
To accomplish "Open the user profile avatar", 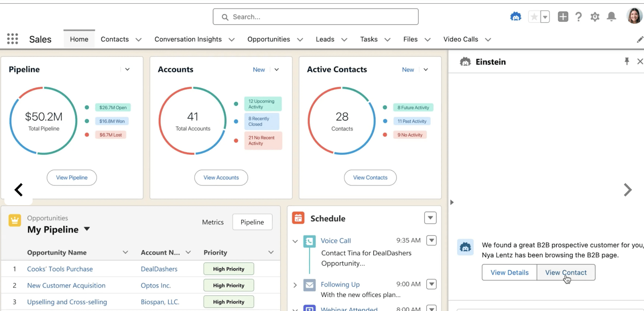I will pyautogui.click(x=634, y=16).
